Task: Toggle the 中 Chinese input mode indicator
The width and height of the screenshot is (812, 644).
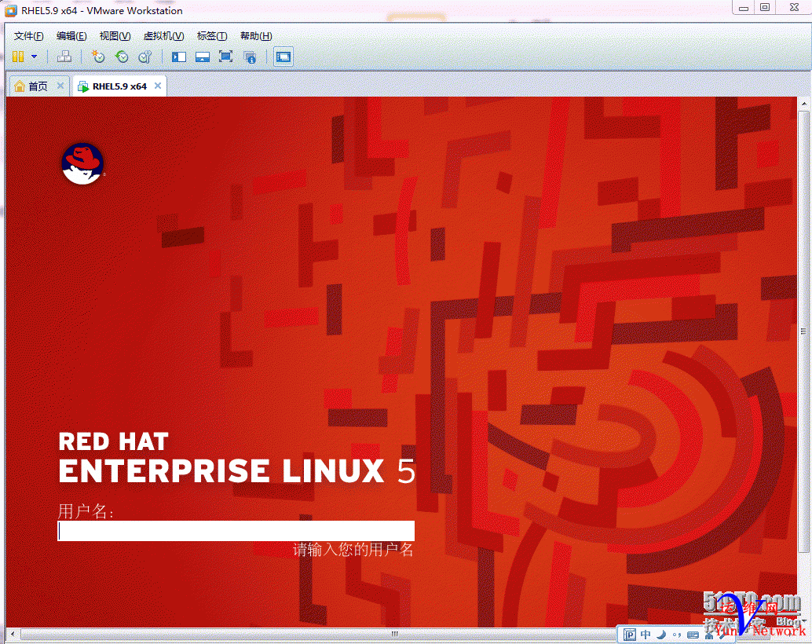Action: tap(646, 635)
